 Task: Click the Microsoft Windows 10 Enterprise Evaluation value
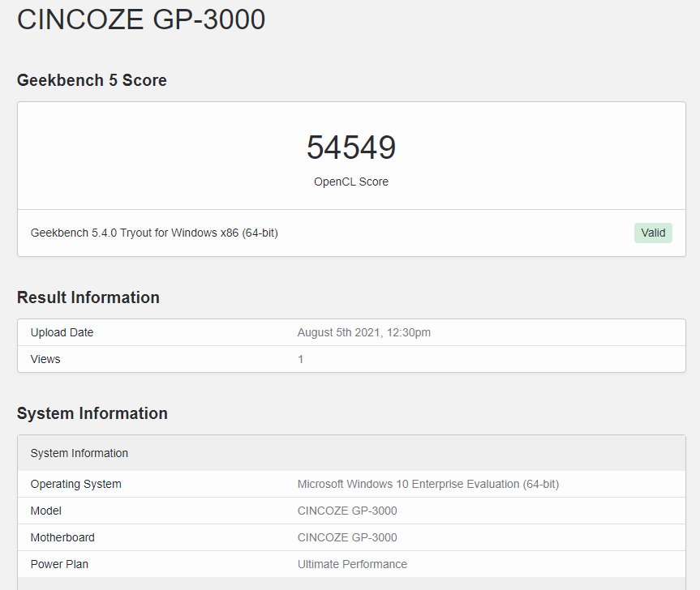coord(428,485)
